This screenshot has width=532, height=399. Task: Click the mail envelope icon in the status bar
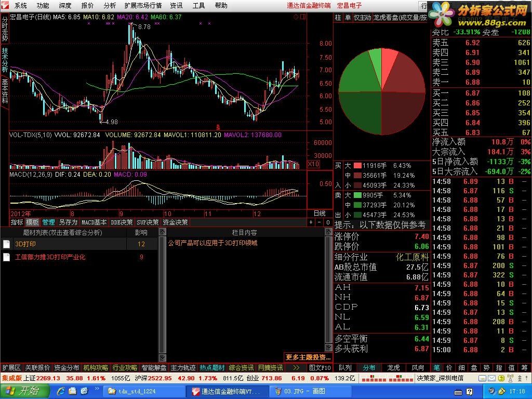pyautogui.click(x=491, y=378)
